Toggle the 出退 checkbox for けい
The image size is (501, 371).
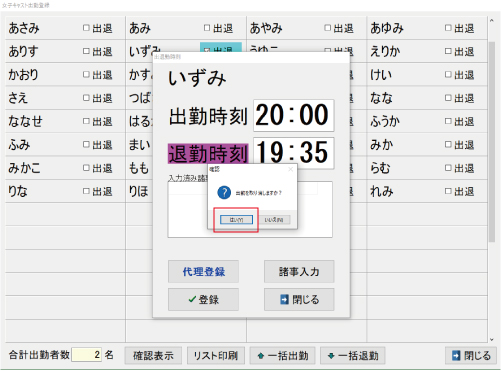pyautogui.click(x=448, y=75)
